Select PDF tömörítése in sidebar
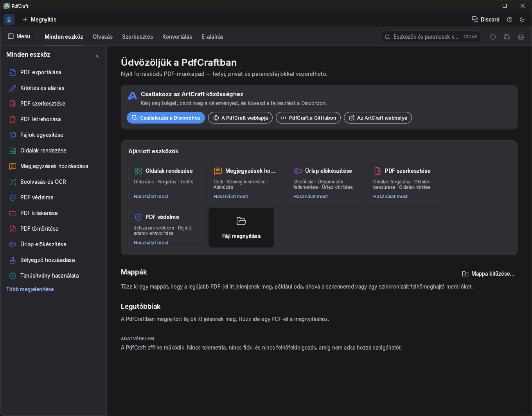This screenshot has height=416, width=532. pyautogui.click(x=53, y=229)
